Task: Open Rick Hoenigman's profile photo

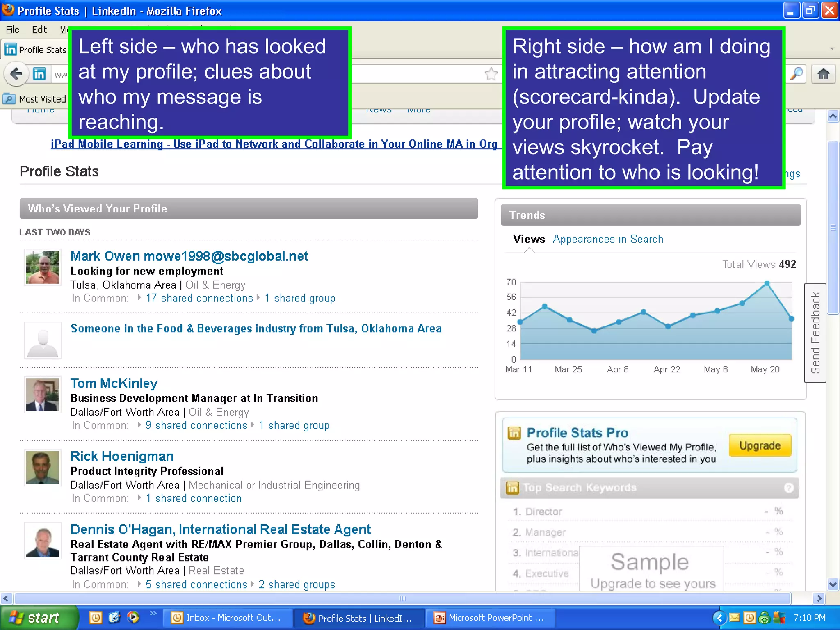Action: coord(43,468)
